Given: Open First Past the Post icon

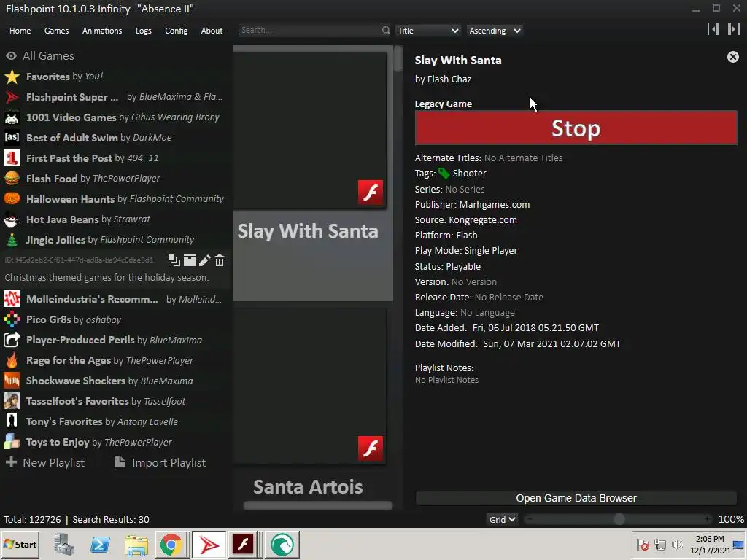Looking at the screenshot, I should [x=12, y=158].
